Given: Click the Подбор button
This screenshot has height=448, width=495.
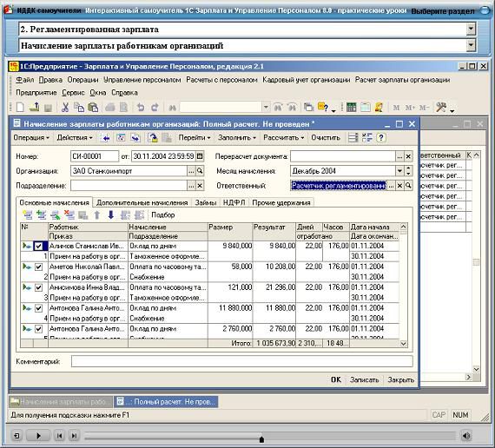Looking at the screenshot, I should click(163, 215).
